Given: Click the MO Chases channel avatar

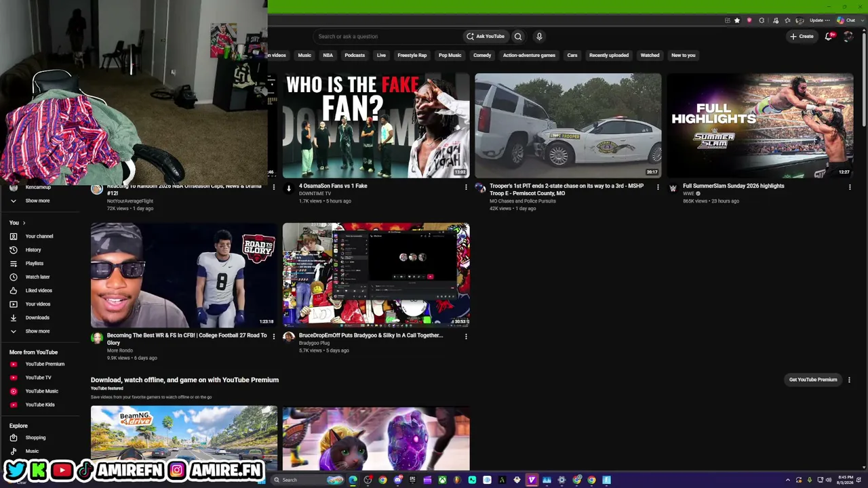Looking at the screenshot, I should 480,188.
